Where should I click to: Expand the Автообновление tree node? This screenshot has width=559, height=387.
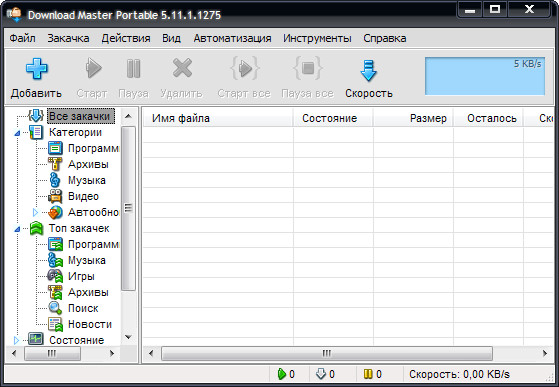click(x=35, y=212)
